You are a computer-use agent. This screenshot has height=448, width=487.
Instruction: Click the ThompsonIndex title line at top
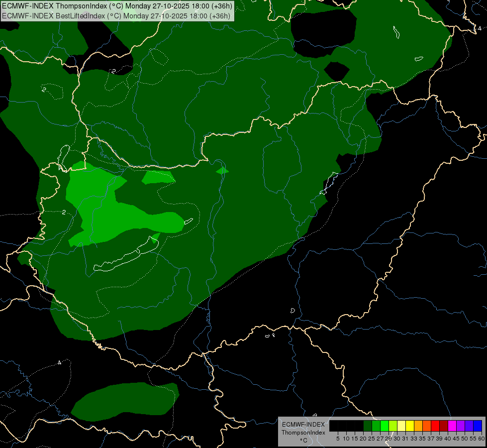117,6
